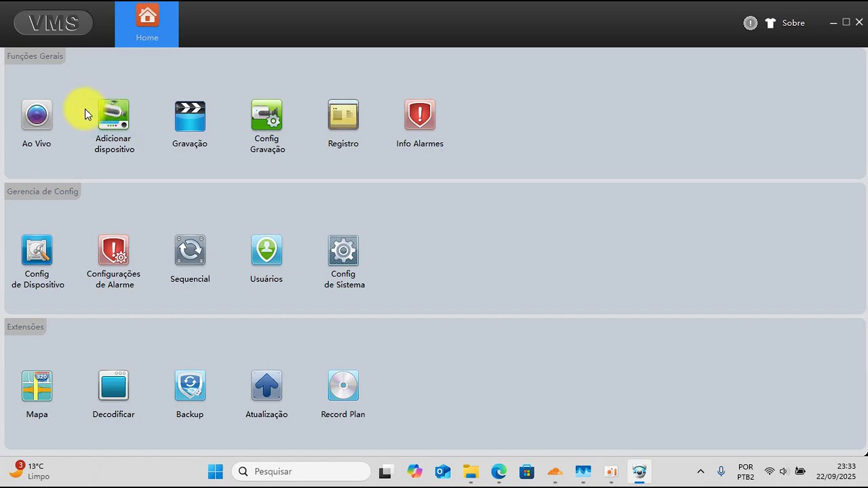The image size is (868, 488).
Task: Open the Registro log icon
Action: pyautogui.click(x=343, y=115)
